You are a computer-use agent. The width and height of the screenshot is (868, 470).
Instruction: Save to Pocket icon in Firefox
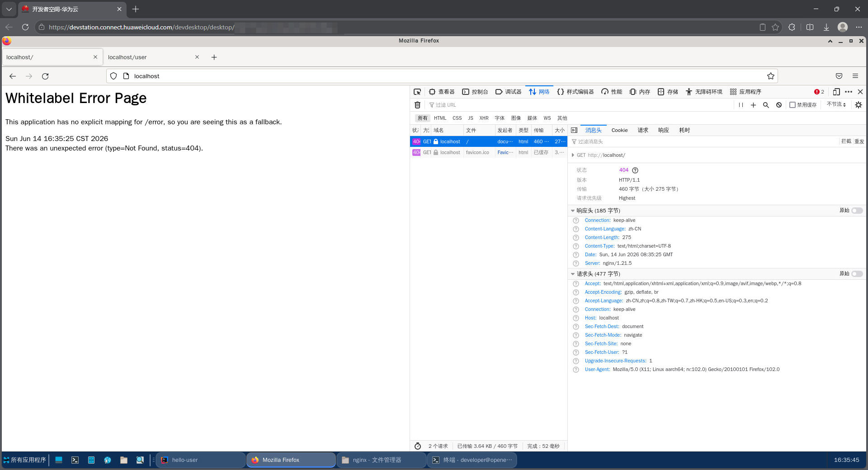click(839, 76)
